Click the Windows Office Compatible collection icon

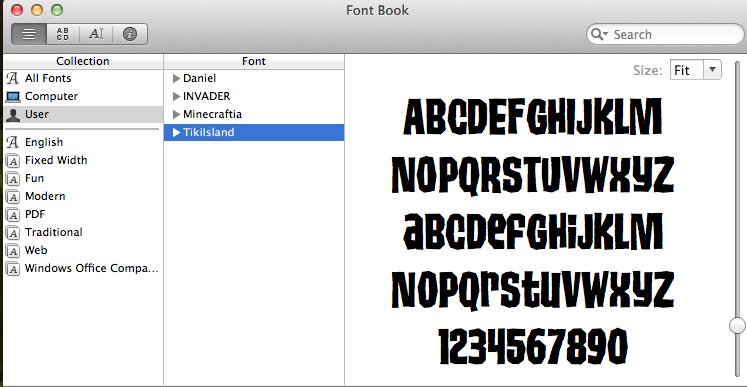tap(13, 269)
